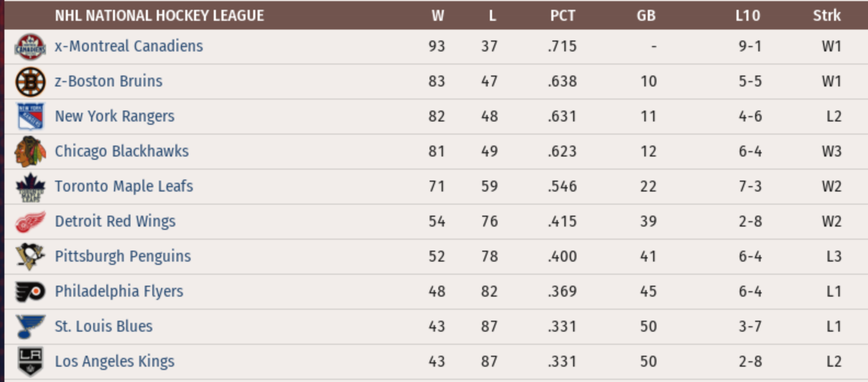Click the Boston Bruins logo icon
The image size is (868, 382).
[30, 82]
